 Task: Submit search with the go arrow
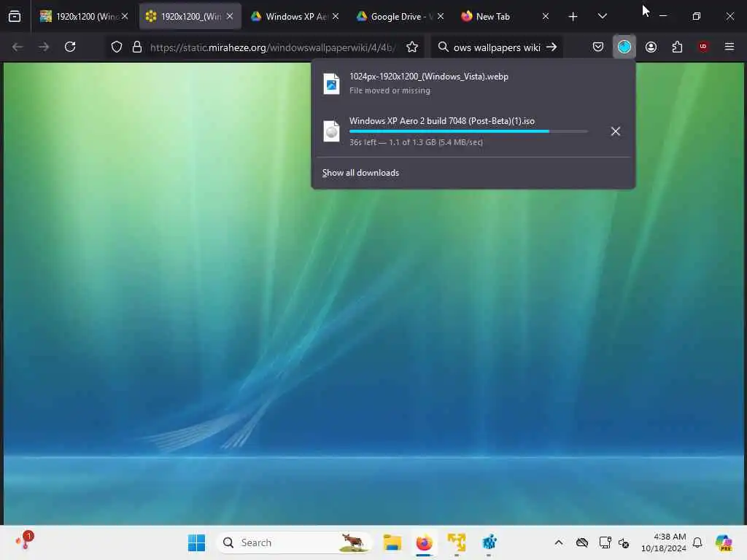point(551,47)
